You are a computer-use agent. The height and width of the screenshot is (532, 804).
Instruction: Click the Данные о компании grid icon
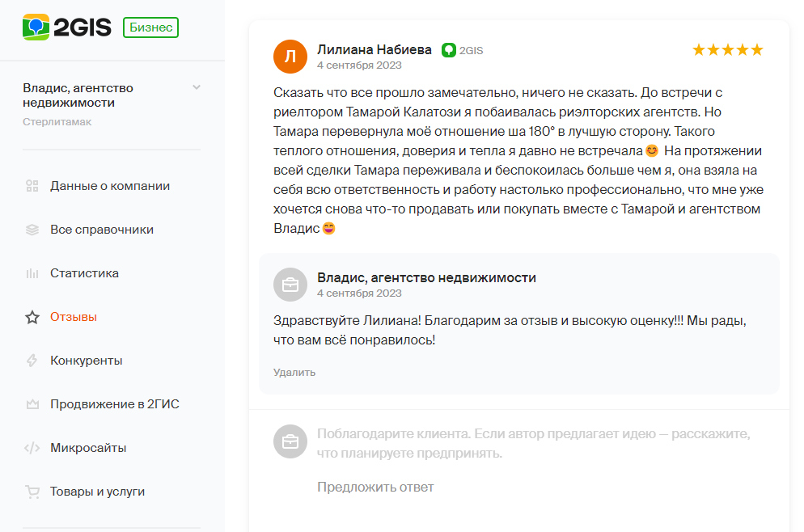pyautogui.click(x=32, y=186)
